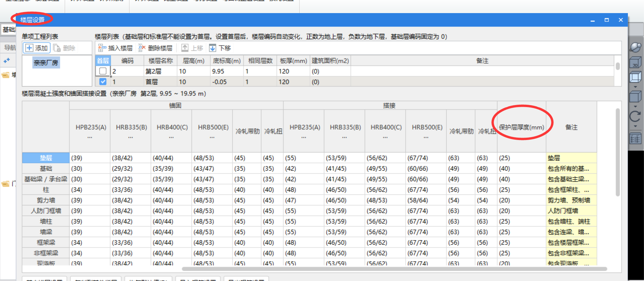Click the vertical scrollbar of floor list table
The image size is (644, 281).
coord(618,66)
